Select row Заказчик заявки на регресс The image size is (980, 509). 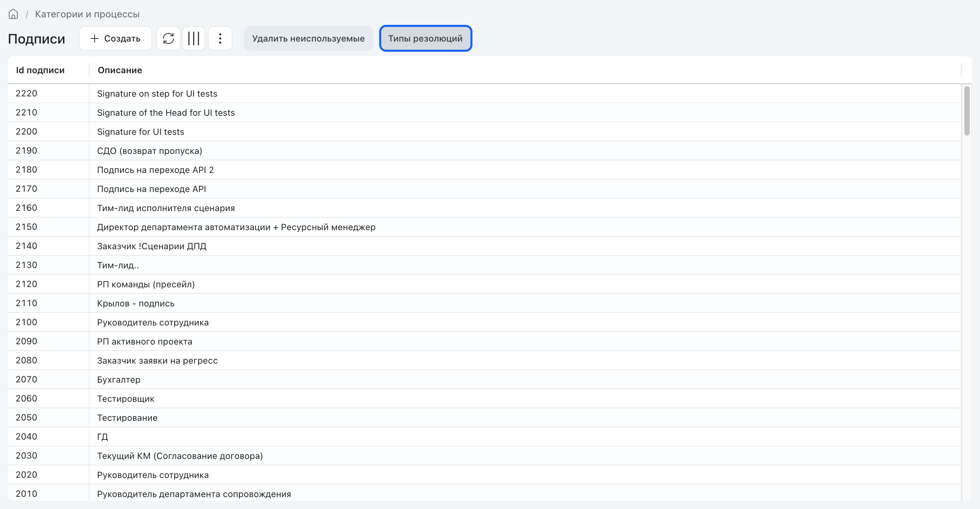point(484,360)
